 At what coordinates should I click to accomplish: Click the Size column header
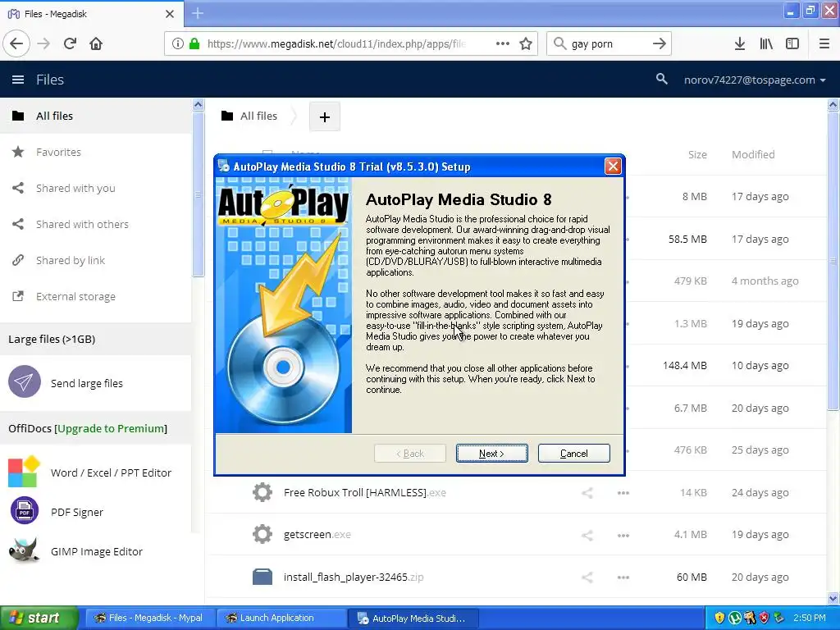697,154
